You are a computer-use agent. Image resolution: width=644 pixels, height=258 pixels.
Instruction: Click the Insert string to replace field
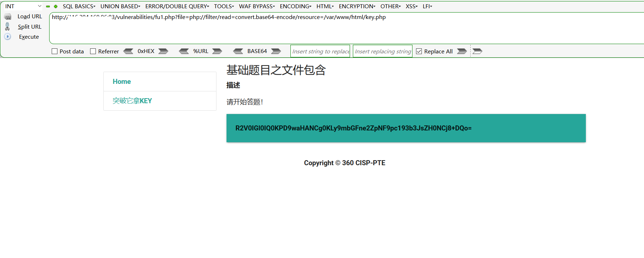tap(320, 51)
